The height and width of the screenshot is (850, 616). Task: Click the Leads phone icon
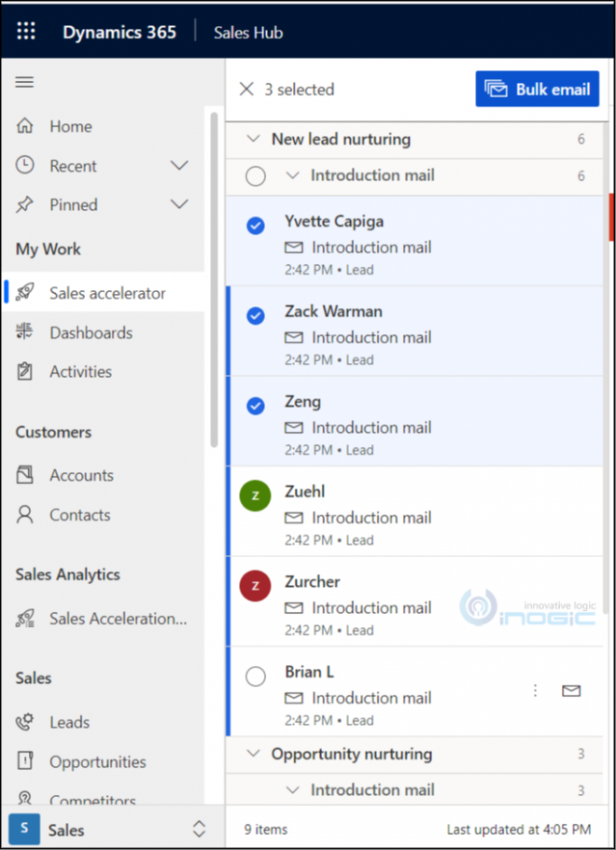pos(25,721)
